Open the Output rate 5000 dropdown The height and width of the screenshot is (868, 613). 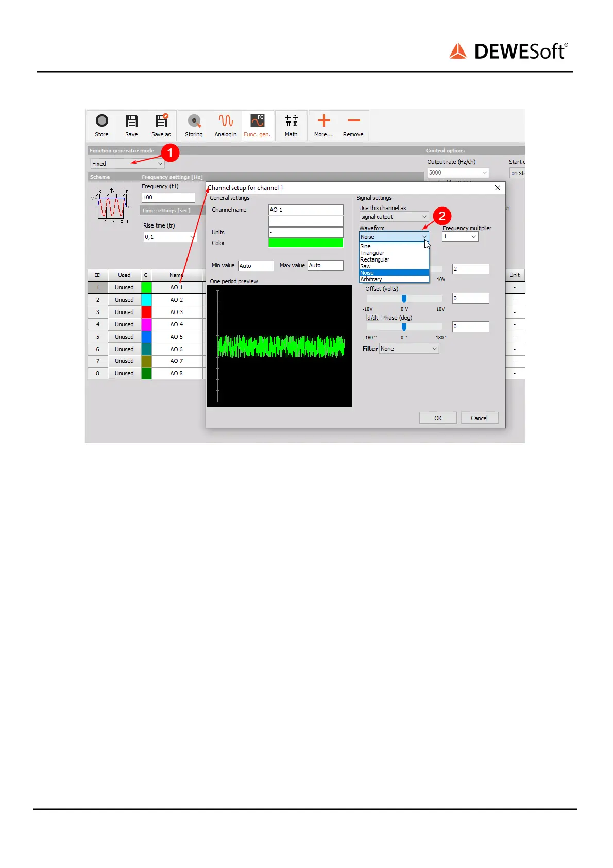(458, 172)
